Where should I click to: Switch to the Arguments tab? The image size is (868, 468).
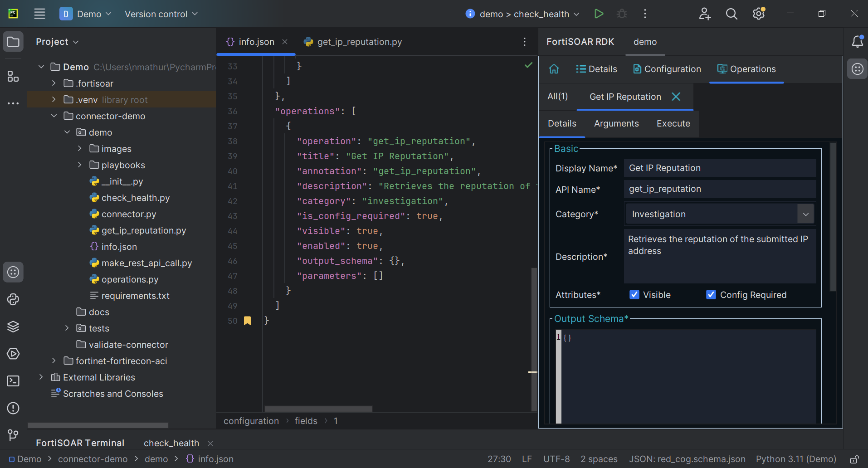[616, 123]
